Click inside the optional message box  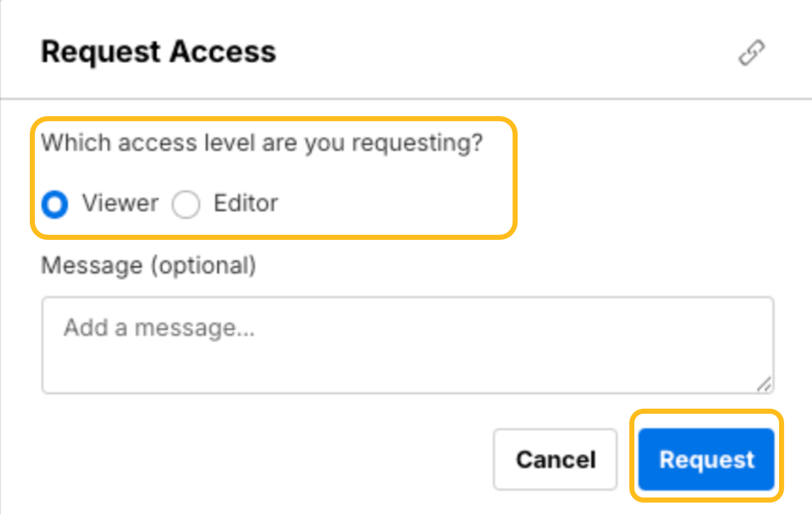tap(407, 355)
